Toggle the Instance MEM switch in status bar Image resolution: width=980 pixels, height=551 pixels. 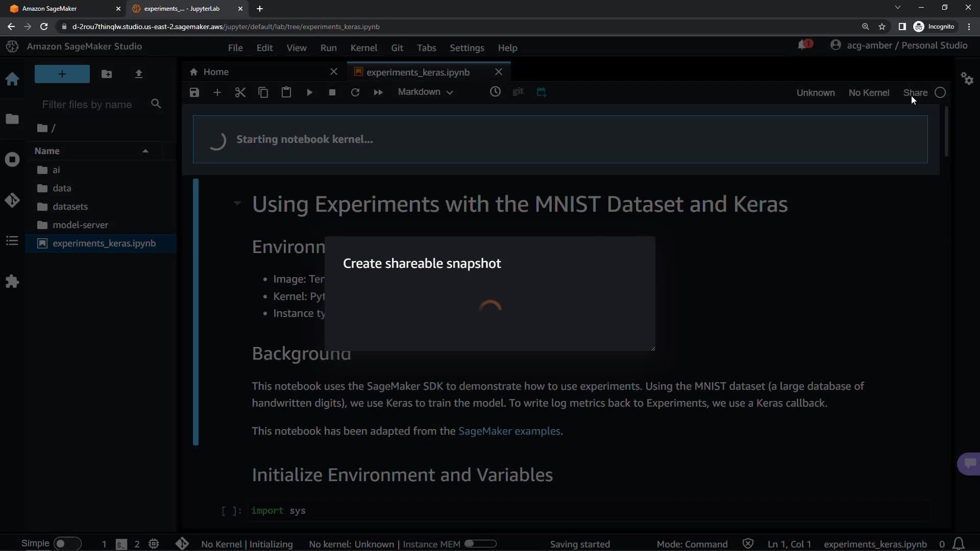[480, 544]
